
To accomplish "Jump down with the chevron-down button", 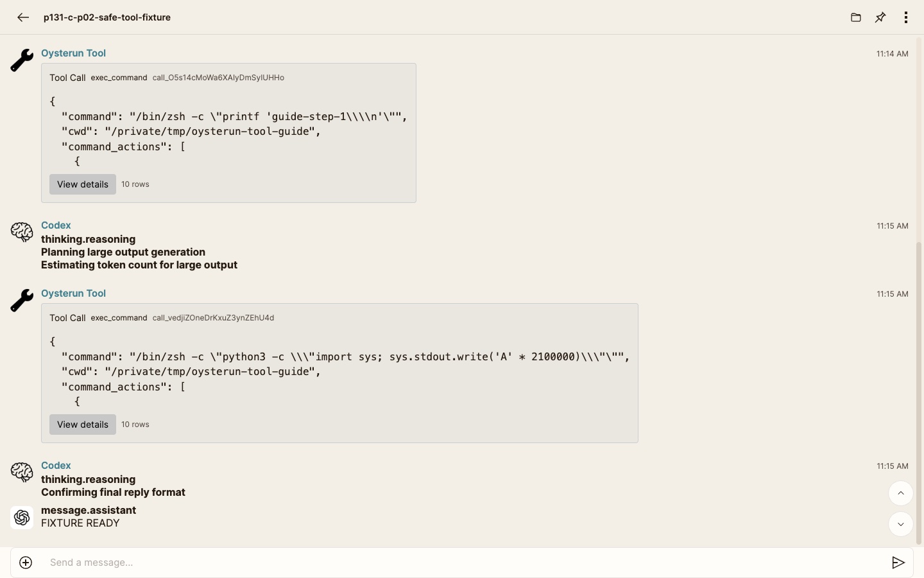I will [901, 524].
